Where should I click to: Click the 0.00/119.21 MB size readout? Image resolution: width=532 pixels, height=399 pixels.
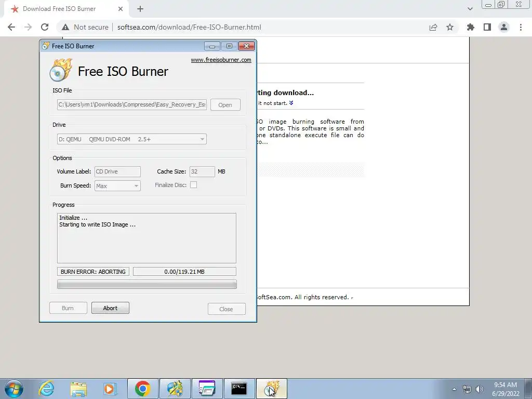[x=184, y=272]
